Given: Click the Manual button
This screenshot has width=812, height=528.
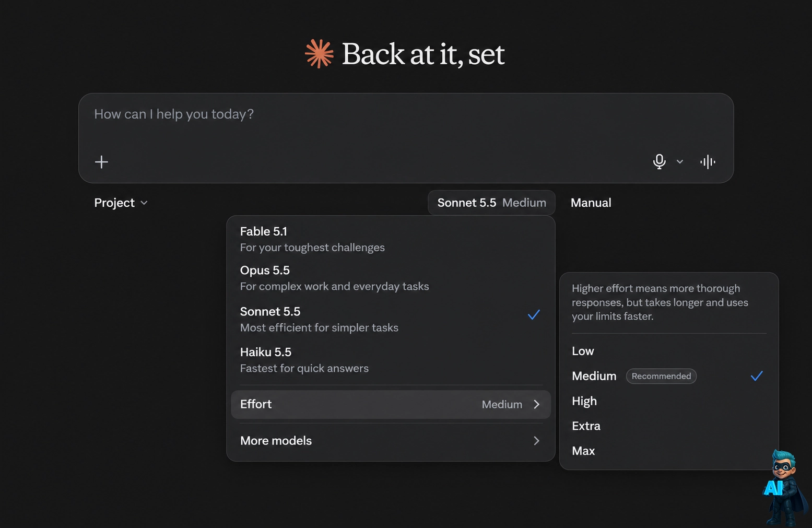Looking at the screenshot, I should point(591,203).
